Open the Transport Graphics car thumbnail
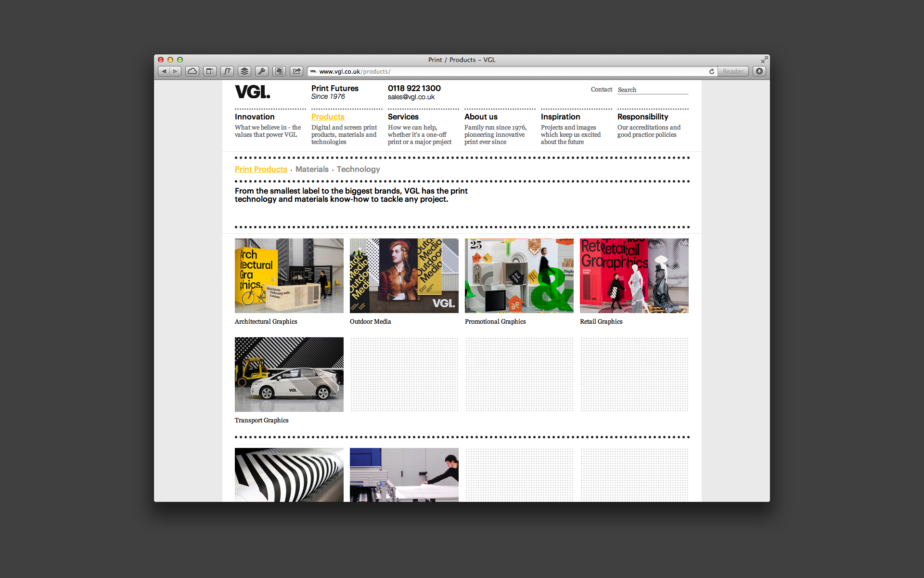924x578 pixels. (289, 374)
